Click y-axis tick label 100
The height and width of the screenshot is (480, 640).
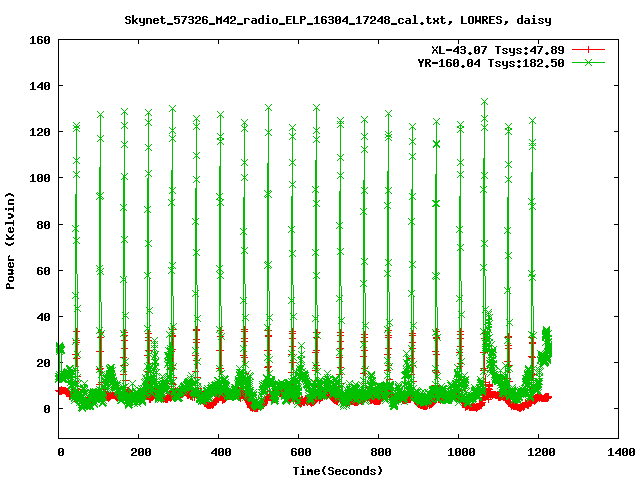(40, 178)
